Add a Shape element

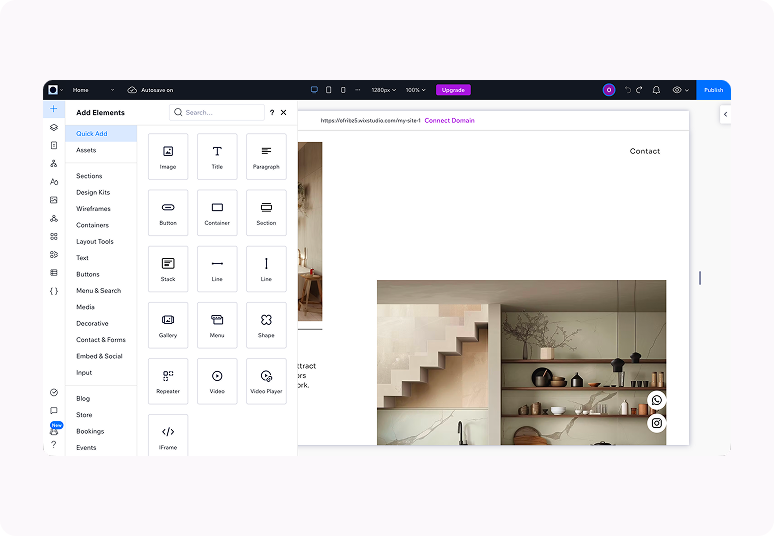coord(266,325)
